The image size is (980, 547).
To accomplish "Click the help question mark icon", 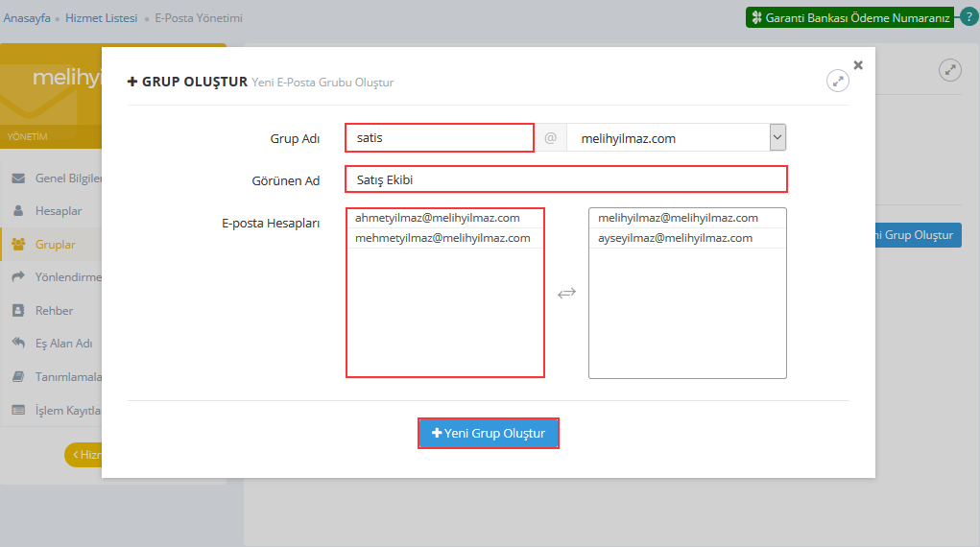I will [968, 17].
